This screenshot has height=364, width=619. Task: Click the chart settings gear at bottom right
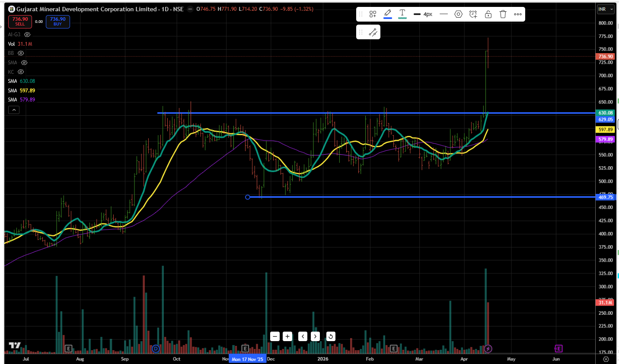606,359
